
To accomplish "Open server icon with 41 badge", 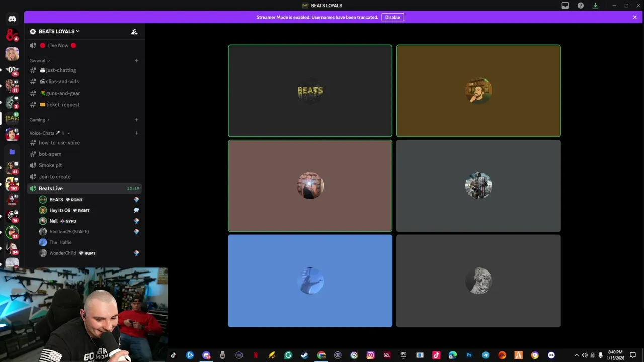I will point(12,168).
